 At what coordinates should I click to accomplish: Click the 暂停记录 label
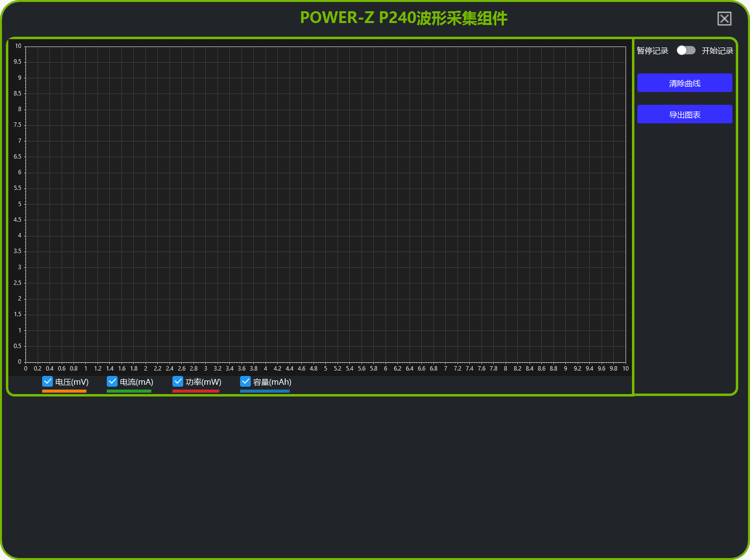pos(653,51)
